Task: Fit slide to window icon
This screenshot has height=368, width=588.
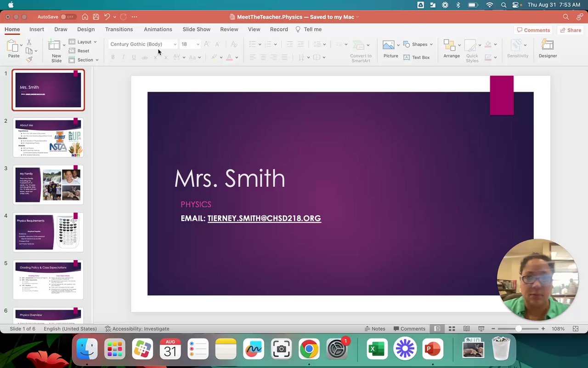Action: [576, 329]
